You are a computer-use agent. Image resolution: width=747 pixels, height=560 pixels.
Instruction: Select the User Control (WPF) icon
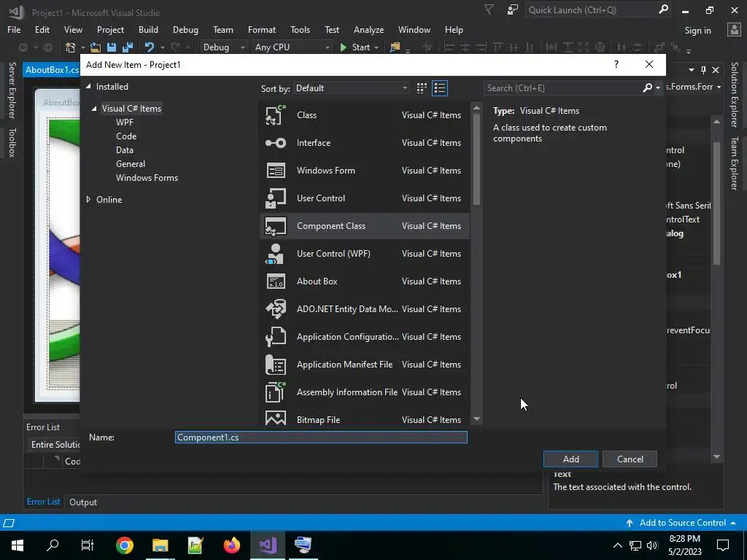pos(275,253)
